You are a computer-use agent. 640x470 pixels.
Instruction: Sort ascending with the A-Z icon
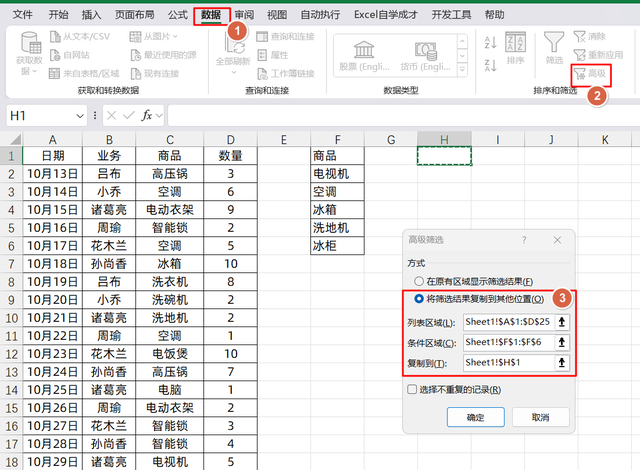pos(490,42)
